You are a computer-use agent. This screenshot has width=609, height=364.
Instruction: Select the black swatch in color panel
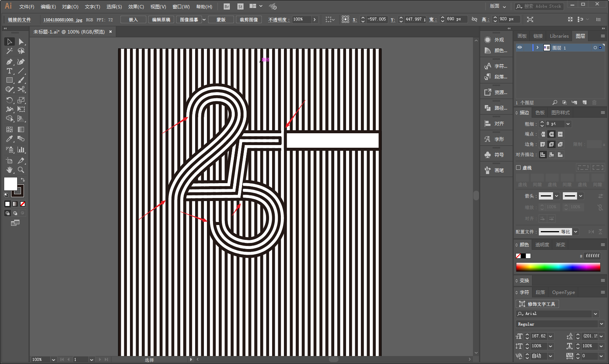pos(523,256)
